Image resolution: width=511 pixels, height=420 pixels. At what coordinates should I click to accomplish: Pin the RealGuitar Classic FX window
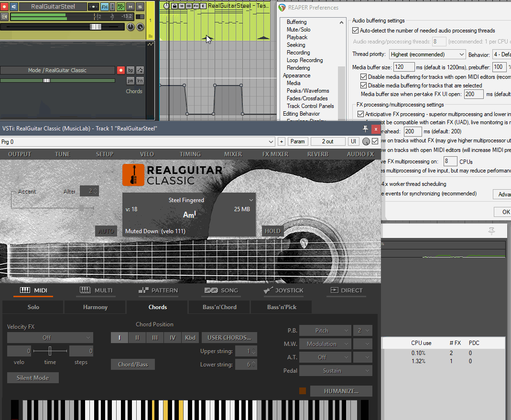pyautogui.click(x=365, y=129)
